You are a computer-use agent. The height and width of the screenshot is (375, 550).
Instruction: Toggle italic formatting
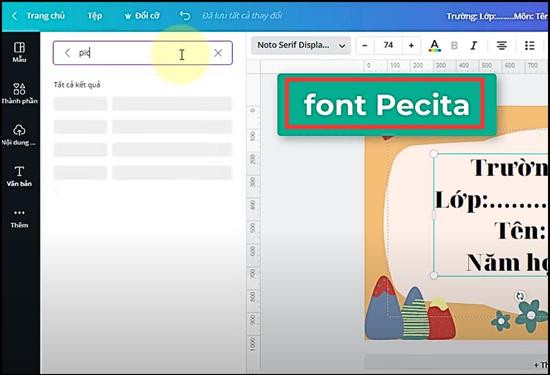(x=474, y=46)
